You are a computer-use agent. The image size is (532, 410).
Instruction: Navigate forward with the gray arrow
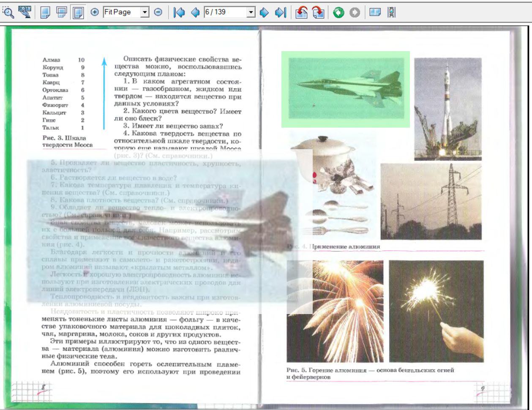click(x=355, y=13)
